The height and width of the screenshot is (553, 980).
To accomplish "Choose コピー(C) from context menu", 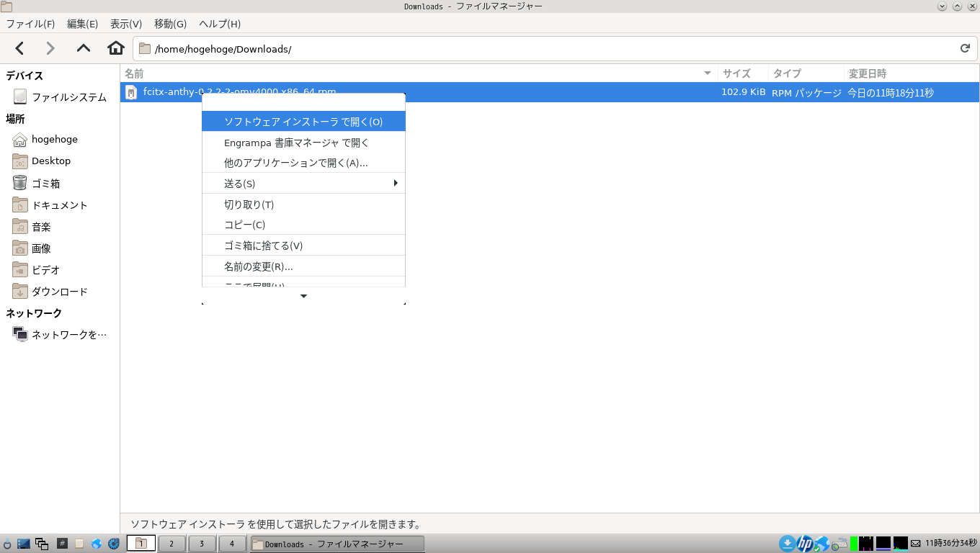I will (303, 225).
